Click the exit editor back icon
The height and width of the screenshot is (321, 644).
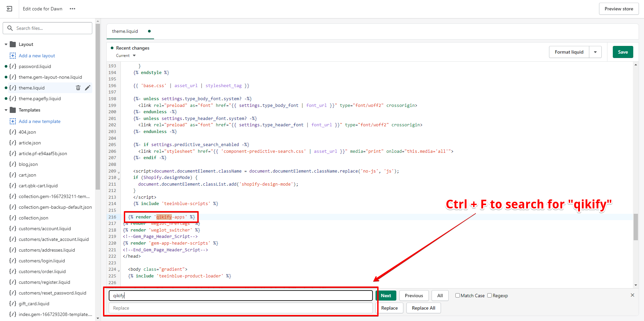pos(9,9)
